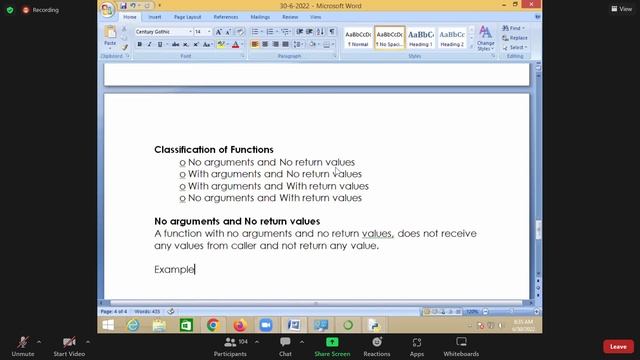Click Change Styles

coord(485,38)
